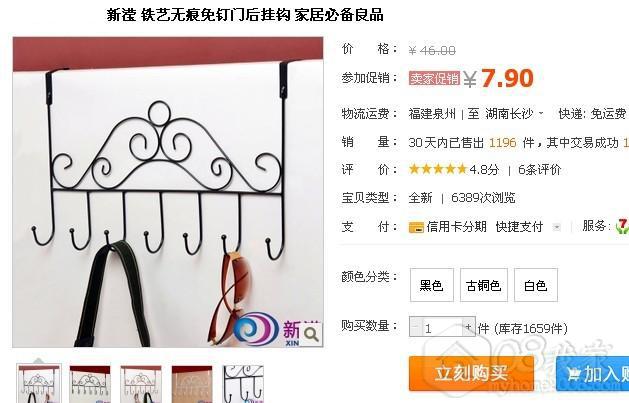Click the 立刻购买 buy now button
The height and width of the screenshot is (403, 629).
[471, 373]
